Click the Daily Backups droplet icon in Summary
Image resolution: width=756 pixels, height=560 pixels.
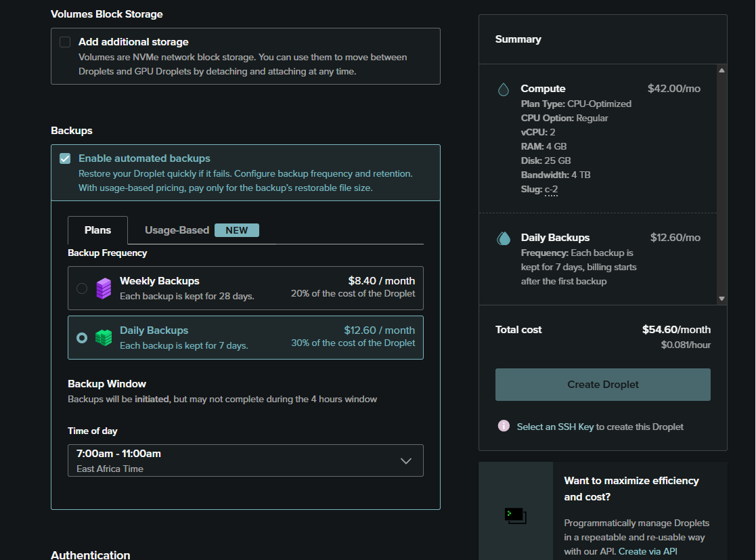tap(504, 238)
